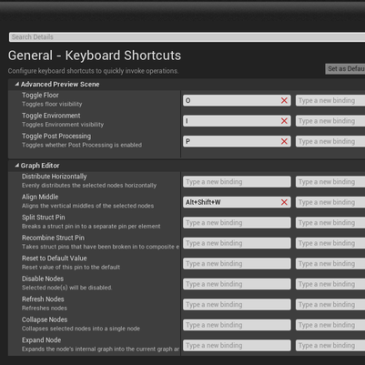Click the Set as Default button
Image resolution: width=365 pixels, height=365 pixels.
tap(345, 69)
